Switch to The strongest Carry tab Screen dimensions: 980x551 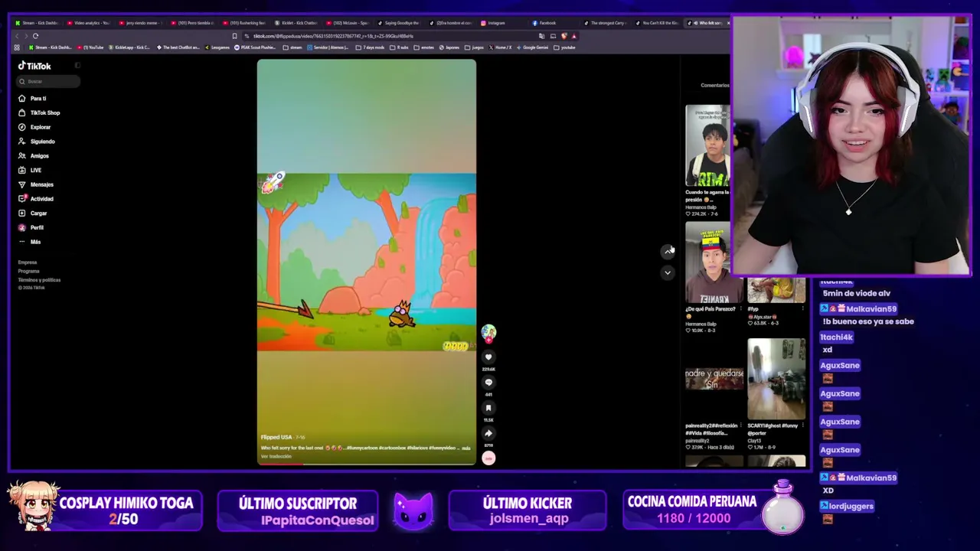click(606, 23)
